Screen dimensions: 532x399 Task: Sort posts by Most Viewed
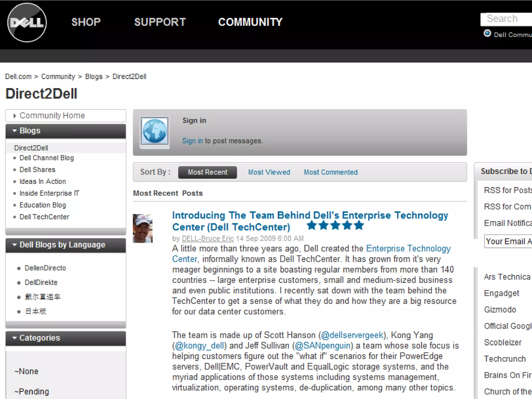point(269,172)
